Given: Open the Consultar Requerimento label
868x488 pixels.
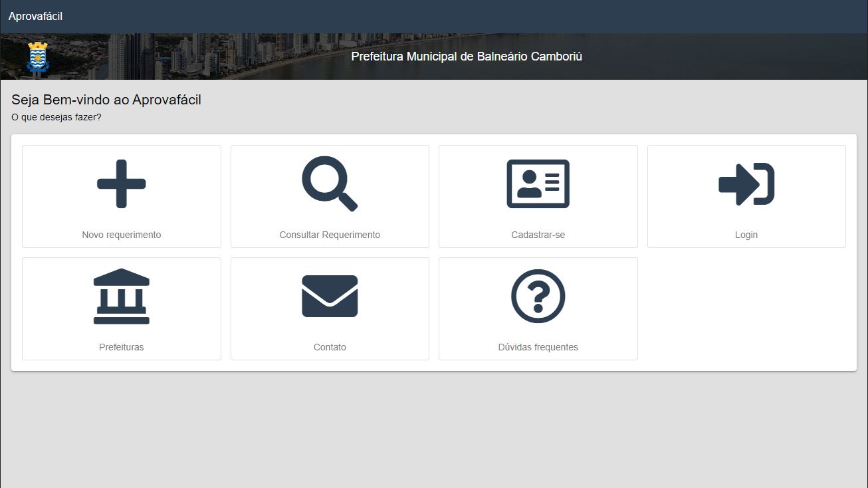Looking at the screenshot, I should pos(330,235).
